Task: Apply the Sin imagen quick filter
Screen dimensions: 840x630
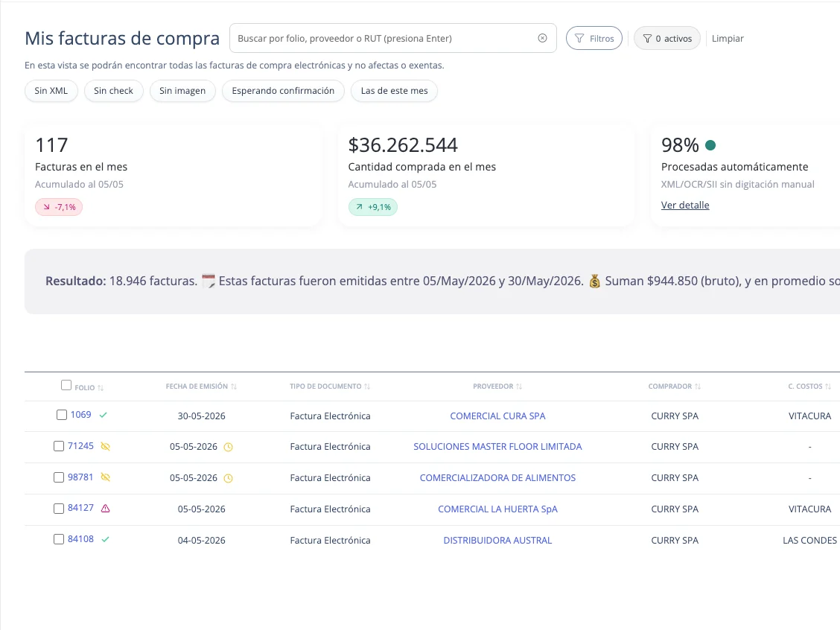Action: point(182,91)
